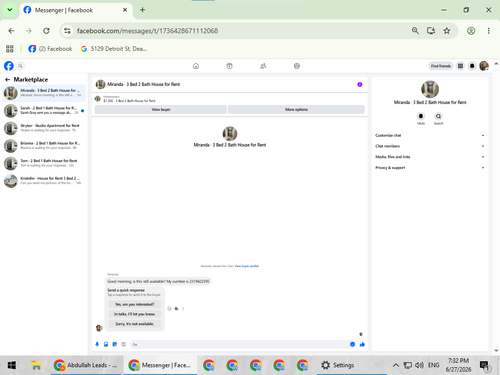This screenshot has height=375, width=500.
Task: Click the Find friends button
Action: tap(441, 66)
